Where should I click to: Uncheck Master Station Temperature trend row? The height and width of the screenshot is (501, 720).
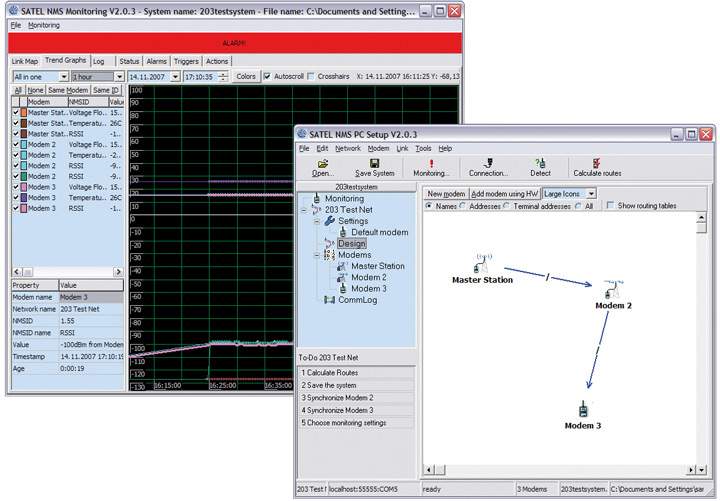coord(16,123)
